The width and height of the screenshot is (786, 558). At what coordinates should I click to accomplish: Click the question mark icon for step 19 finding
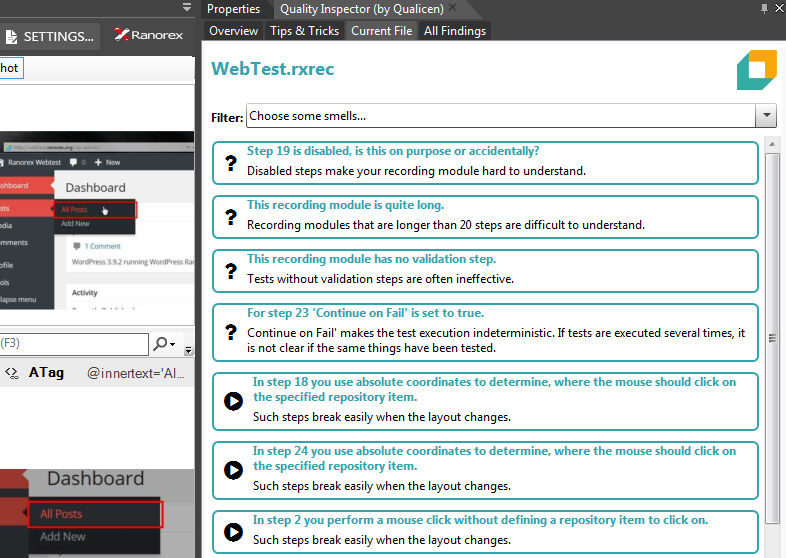(x=229, y=162)
